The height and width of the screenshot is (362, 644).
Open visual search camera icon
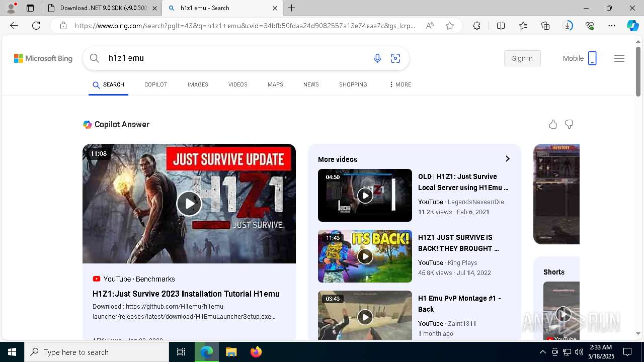395,58
